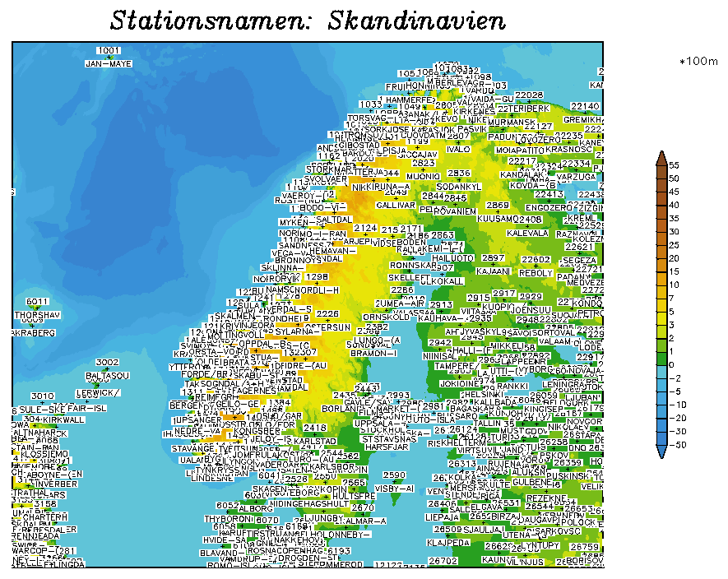This screenshot has width=728, height=579.
Task: Select the GALLIVAR station label
Action: pos(395,205)
